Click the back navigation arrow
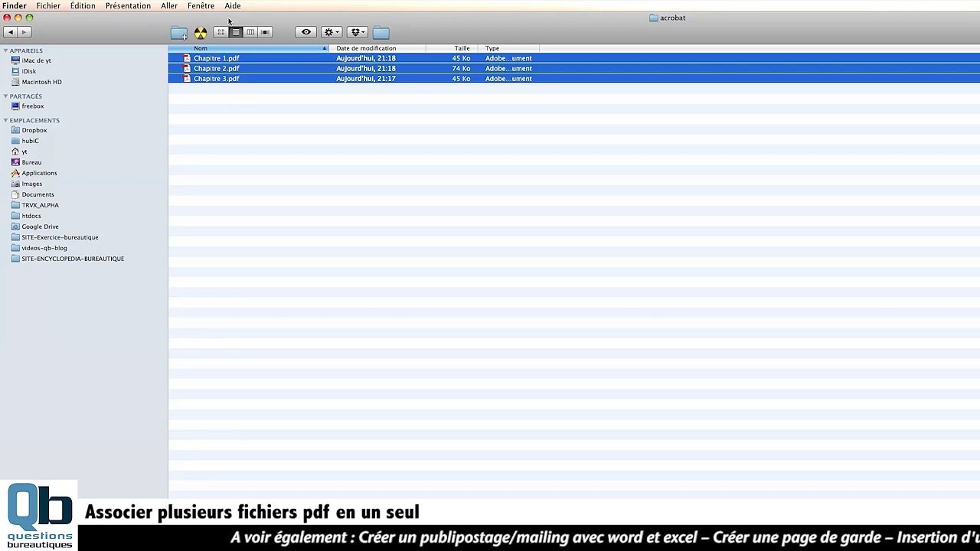The width and height of the screenshot is (980, 551). 10,32
